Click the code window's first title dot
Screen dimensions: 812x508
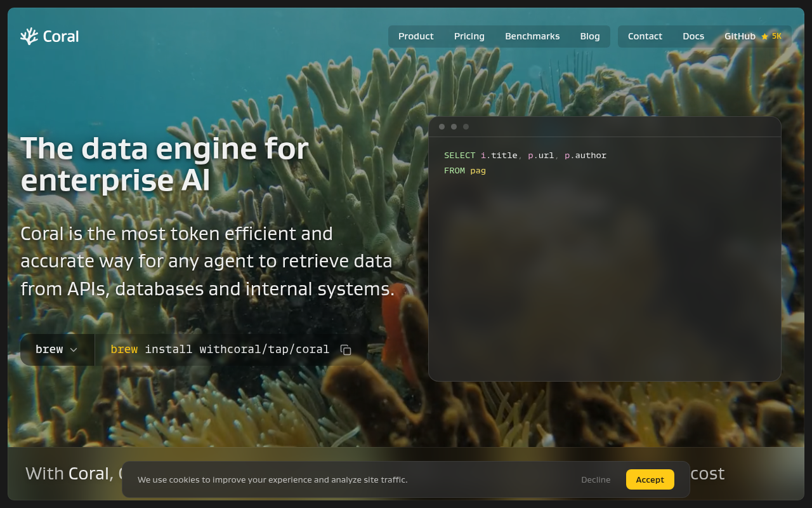[442, 126]
